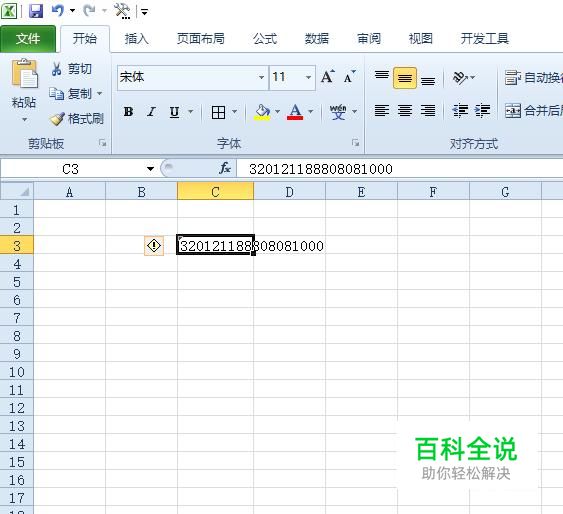Click the Save icon in quick access toolbar
The width and height of the screenshot is (563, 514).
point(36,11)
